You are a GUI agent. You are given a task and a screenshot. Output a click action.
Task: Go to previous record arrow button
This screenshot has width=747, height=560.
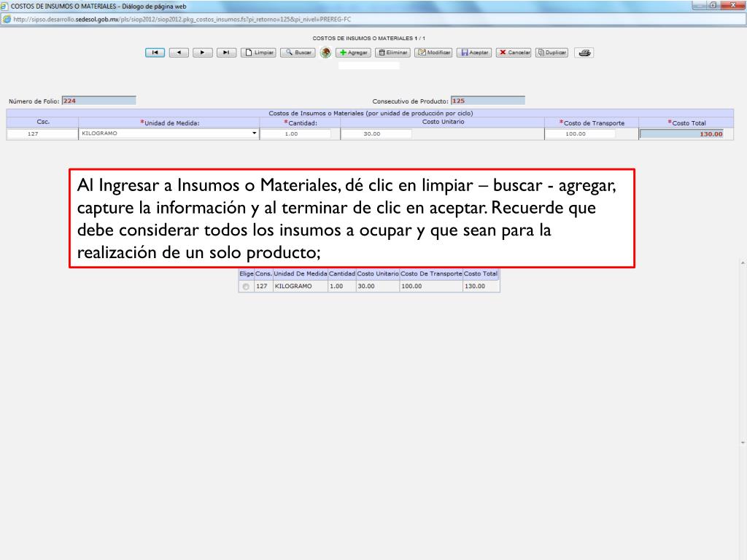point(179,52)
